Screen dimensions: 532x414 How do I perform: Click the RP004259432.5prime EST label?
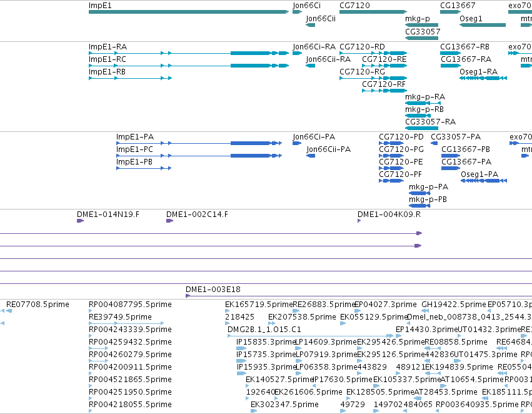pyautogui.click(x=130, y=342)
